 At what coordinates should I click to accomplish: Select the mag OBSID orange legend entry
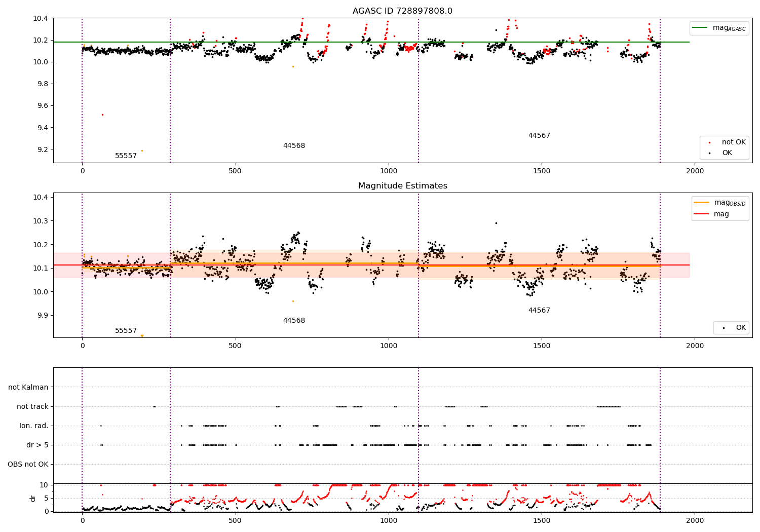[x=720, y=203]
